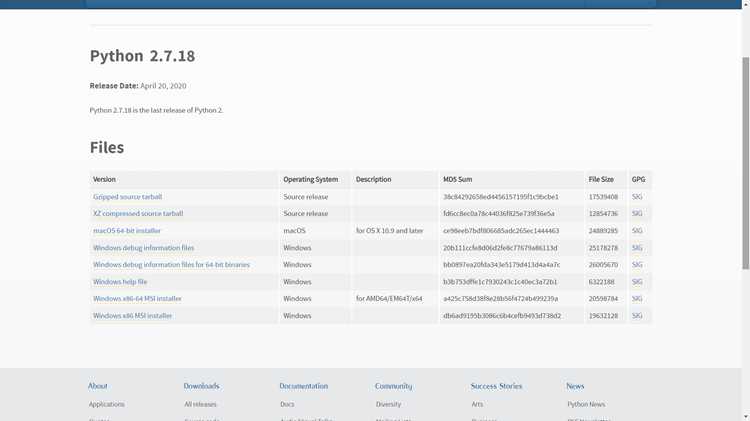Click the scrollbar down arrow
Image resolution: width=750 pixels, height=421 pixels.
[x=746, y=417]
